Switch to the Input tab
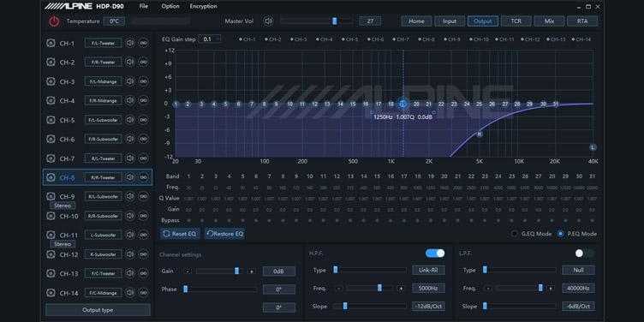This screenshot has height=322, width=644. (450, 21)
